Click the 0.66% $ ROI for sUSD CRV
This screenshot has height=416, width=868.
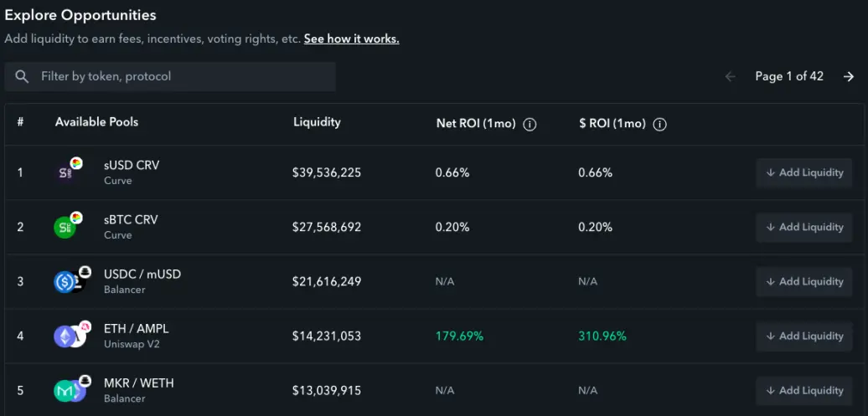tap(595, 172)
